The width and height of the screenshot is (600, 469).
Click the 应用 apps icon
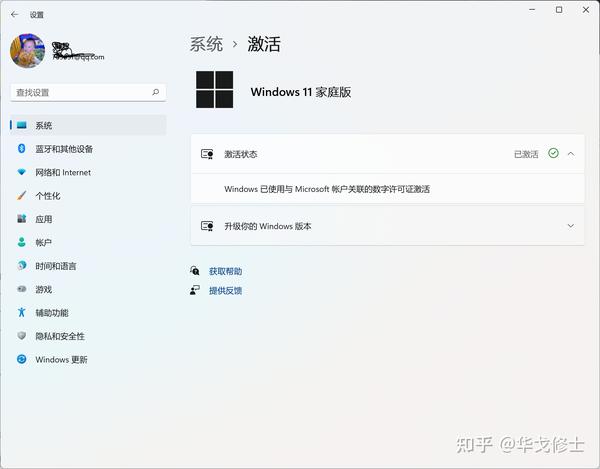point(22,219)
